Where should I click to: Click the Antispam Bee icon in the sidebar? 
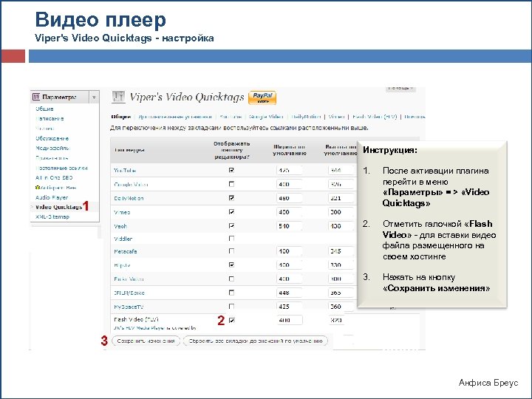(38, 187)
